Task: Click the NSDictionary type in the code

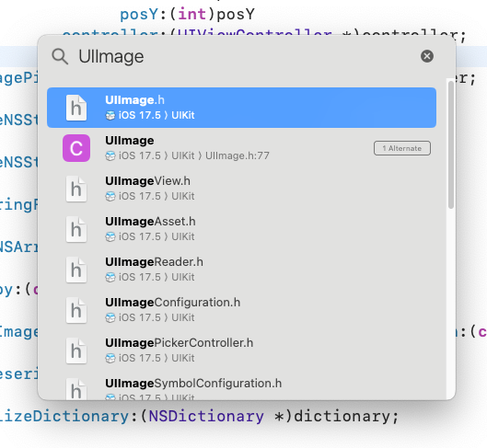Action: 206,416
